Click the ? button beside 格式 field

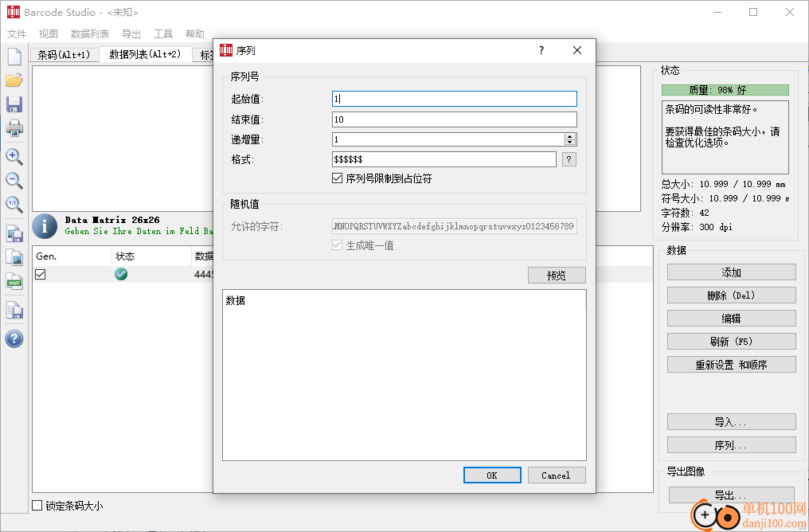569,159
